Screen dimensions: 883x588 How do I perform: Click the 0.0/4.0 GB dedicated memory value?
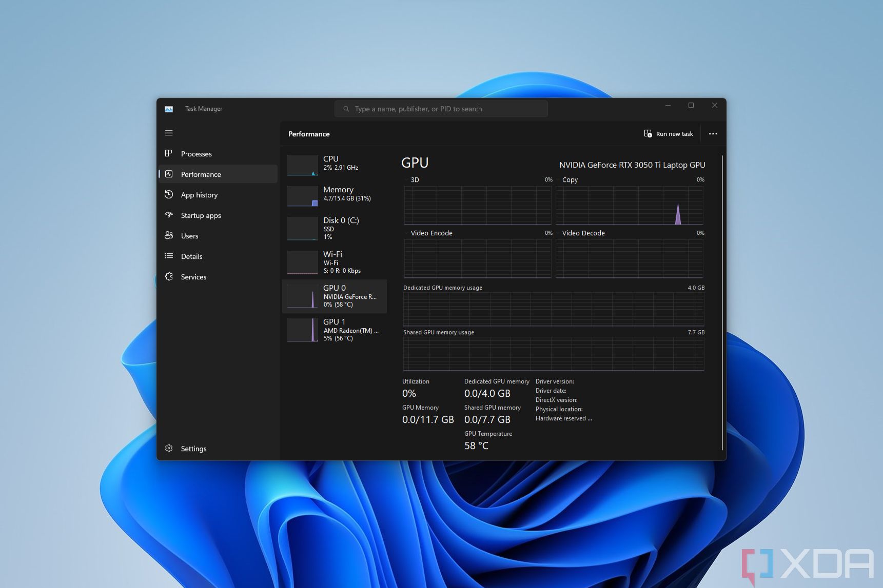(x=487, y=394)
